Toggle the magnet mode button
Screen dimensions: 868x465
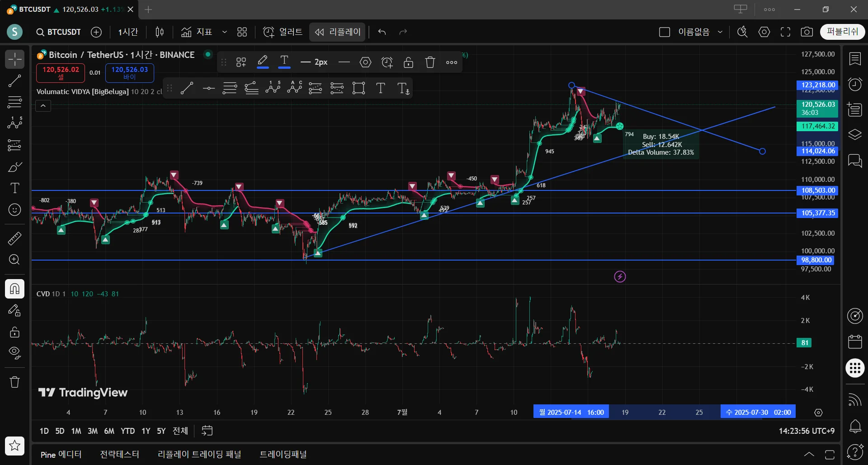pyautogui.click(x=14, y=289)
